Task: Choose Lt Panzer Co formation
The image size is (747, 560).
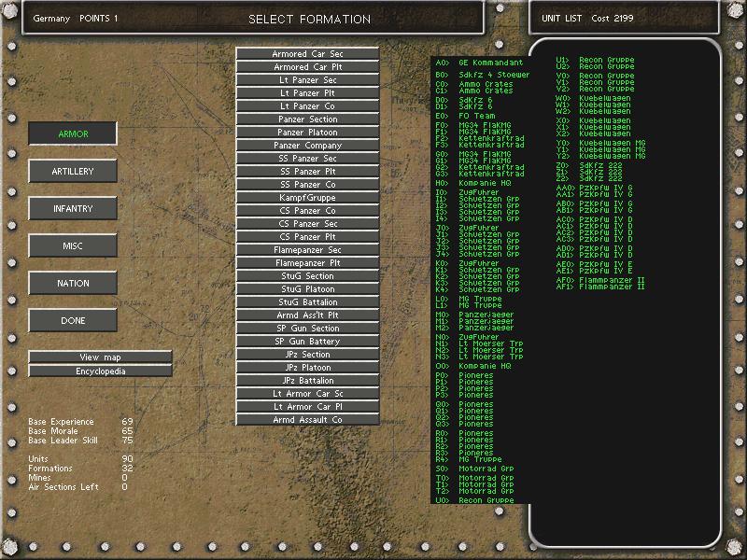Action: [x=307, y=106]
